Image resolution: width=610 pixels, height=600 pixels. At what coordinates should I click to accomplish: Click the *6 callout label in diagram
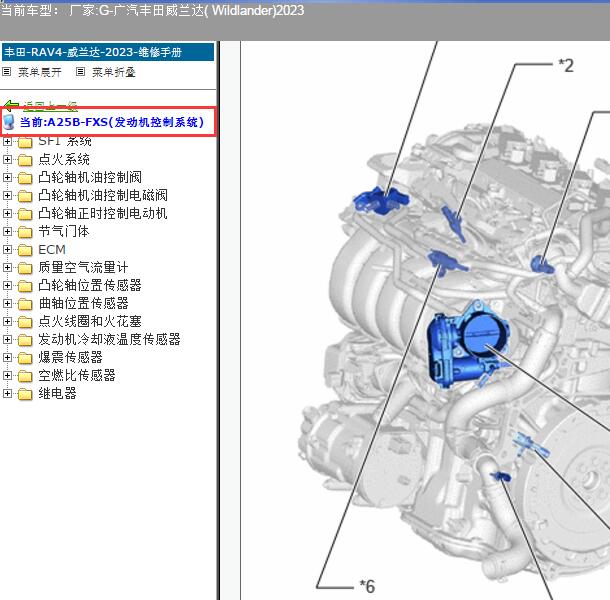click(x=367, y=586)
